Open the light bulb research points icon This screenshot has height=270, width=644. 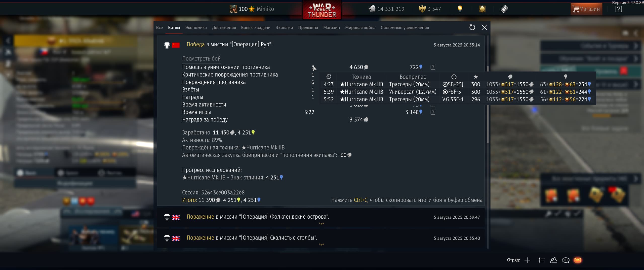pos(460,9)
